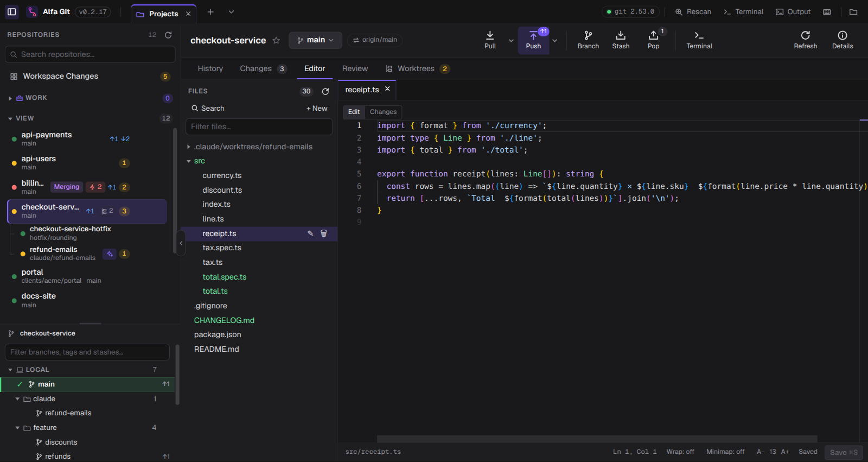The width and height of the screenshot is (868, 462).
Task: Add a new tab
Action: coord(210,12)
